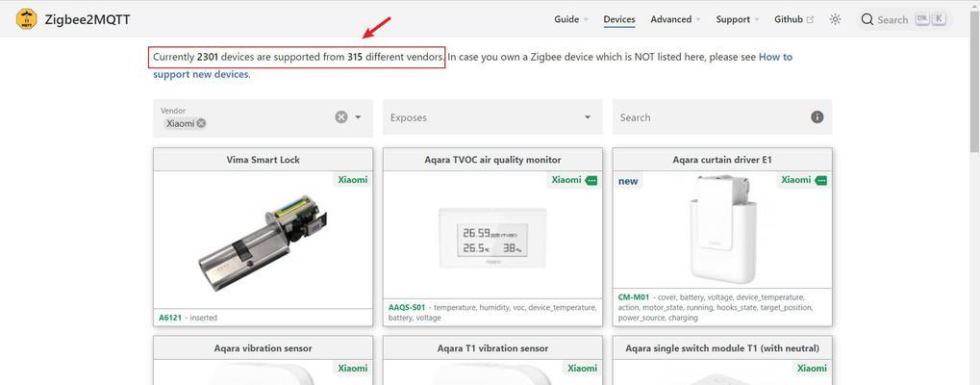Clear the Vendor filter with the X icon

coord(340,116)
